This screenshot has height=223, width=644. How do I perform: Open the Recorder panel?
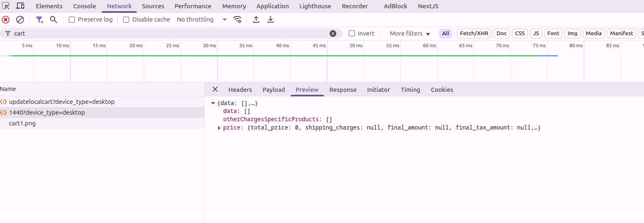pos(356,6)
